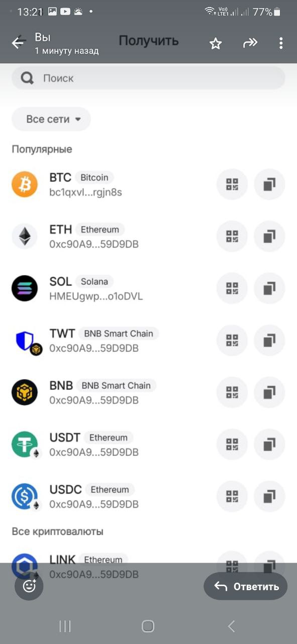The image size is (297, 644).
Task: Go back using the arrow
Action: (x=19, y=43)
